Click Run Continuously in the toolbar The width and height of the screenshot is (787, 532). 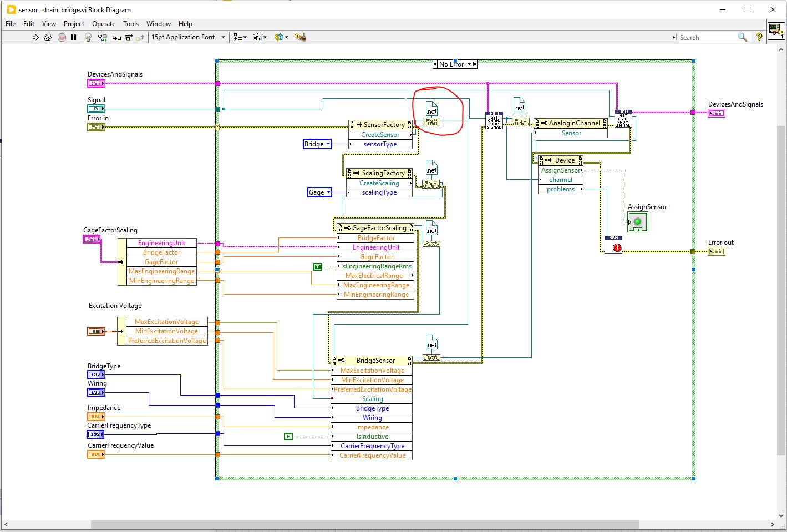(48, 37)
